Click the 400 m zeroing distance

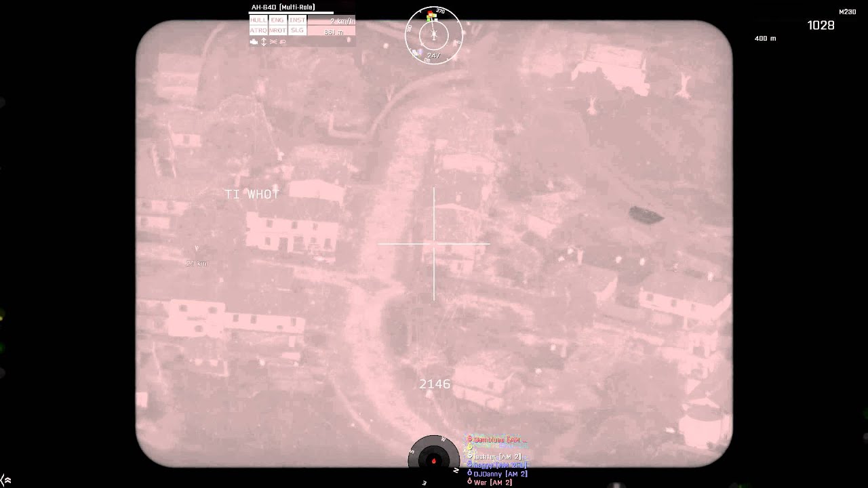(765, 39)
